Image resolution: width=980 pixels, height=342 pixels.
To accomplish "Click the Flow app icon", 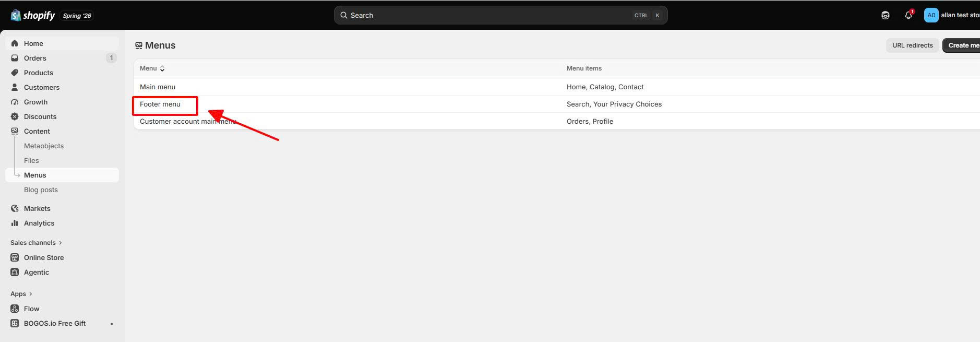I will point(15,309).
